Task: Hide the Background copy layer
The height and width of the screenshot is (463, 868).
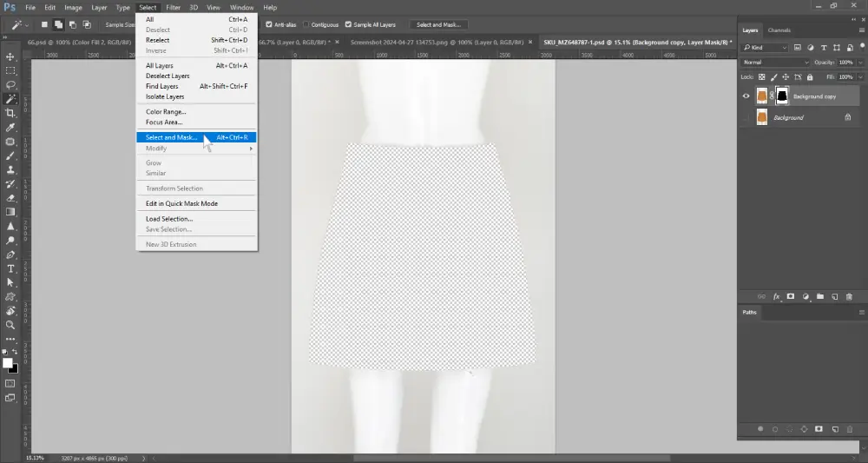Action: (746, 96)
